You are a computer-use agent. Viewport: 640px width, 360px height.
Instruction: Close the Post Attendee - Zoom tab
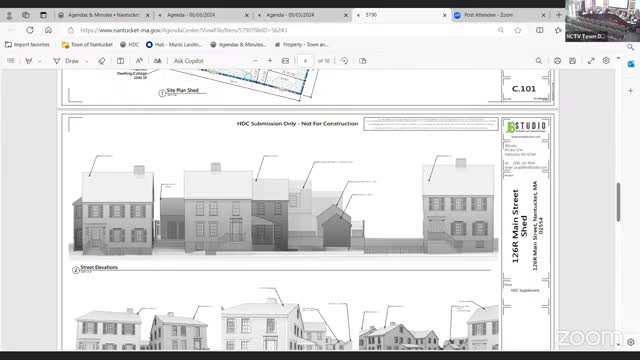coord(543,15)
